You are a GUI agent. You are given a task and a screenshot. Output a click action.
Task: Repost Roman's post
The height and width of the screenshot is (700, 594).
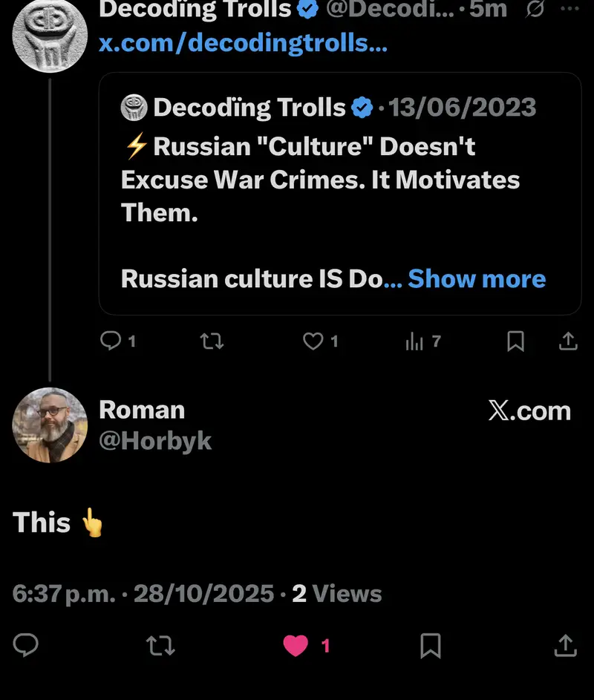(x=160, y=645)
